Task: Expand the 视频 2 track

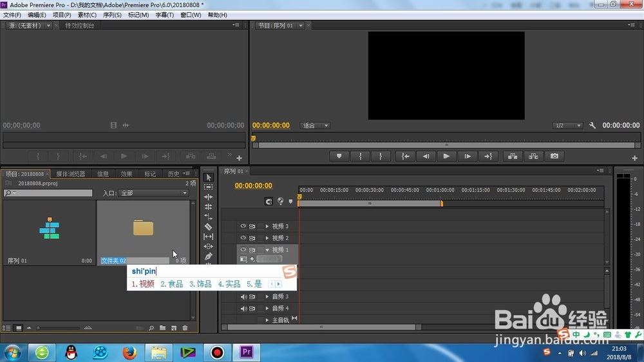Action: click(x=267, y=238)
